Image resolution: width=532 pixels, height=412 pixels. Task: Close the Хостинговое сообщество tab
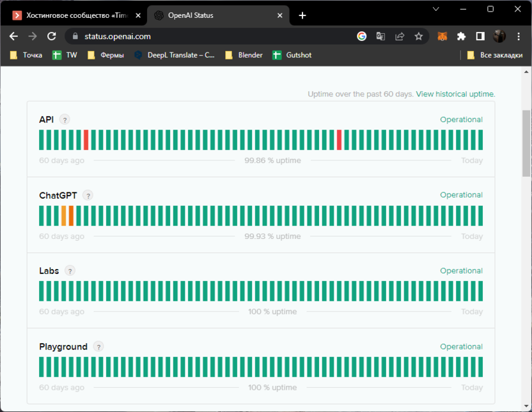(138, 15)
